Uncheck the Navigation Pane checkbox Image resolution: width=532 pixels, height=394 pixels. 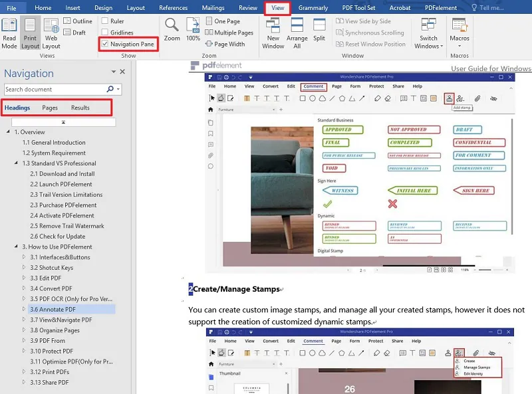click(105, 44)
